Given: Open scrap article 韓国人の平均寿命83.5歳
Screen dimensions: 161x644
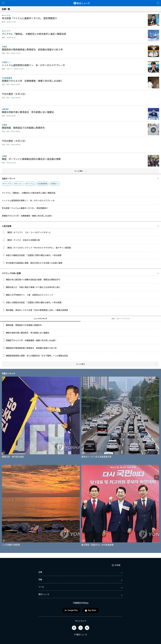Looking at the screenshot, I should 29,295.
